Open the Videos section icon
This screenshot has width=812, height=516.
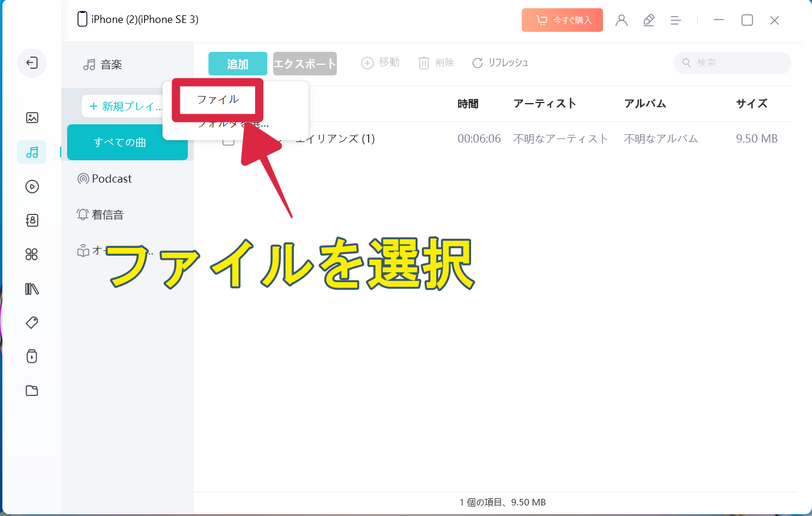32,187
